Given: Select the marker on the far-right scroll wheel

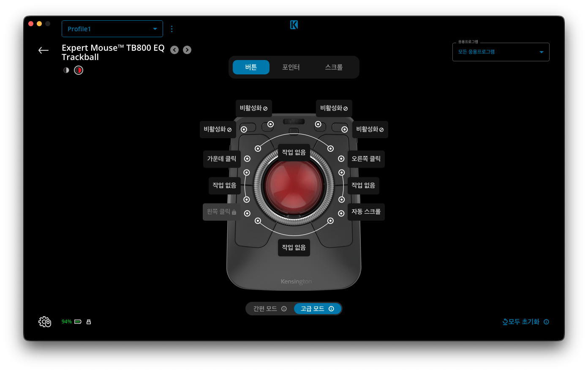Looking at the screenshot, I should pos(345,129).
